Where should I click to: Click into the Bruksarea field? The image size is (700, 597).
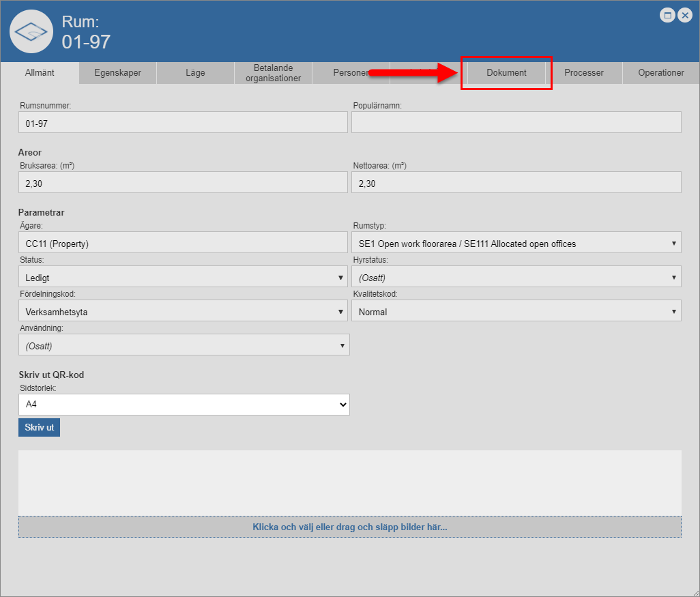click(183, 183)
